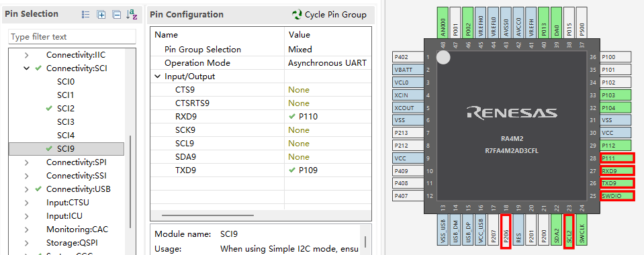Select SCI0 in the pin tree
This screenshot has height=255, width=644.
click(x=66, y=82)
